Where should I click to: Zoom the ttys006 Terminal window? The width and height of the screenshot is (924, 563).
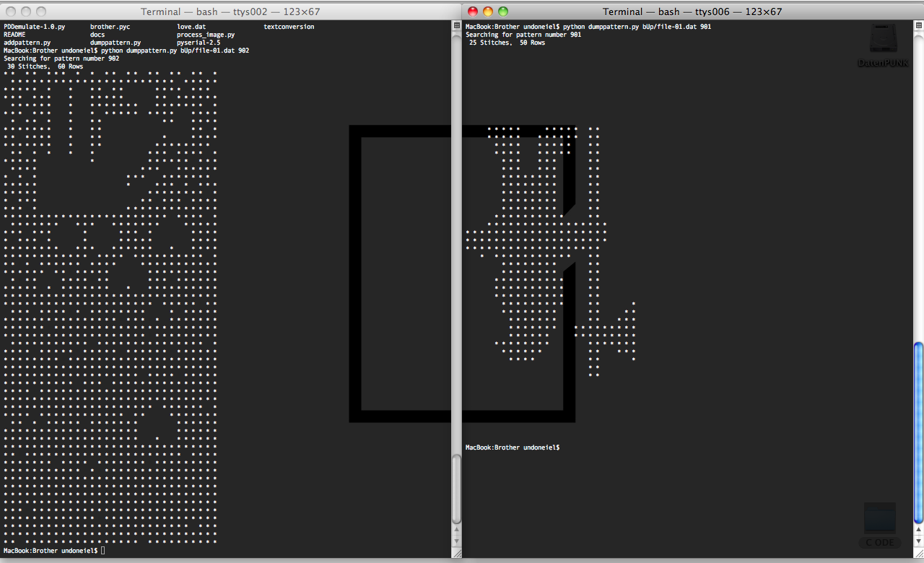[x=503, y=12]
